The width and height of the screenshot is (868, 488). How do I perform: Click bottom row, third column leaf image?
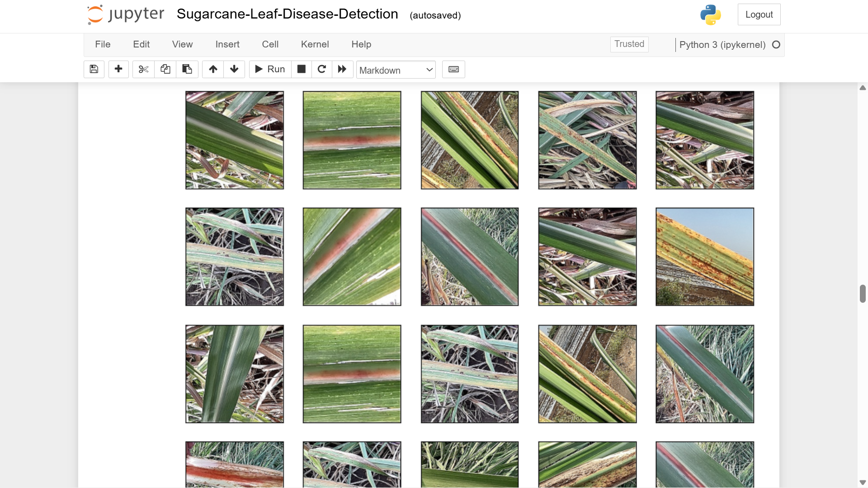point(470,465)
